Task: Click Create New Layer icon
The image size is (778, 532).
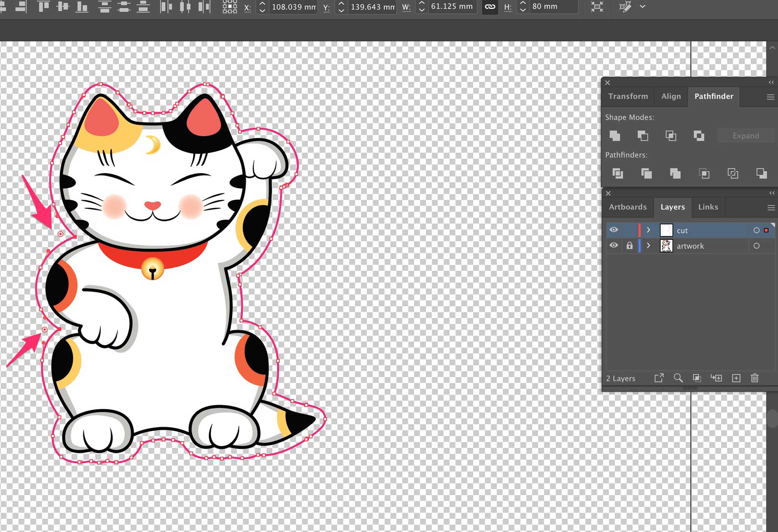Action: click(736, 378)
